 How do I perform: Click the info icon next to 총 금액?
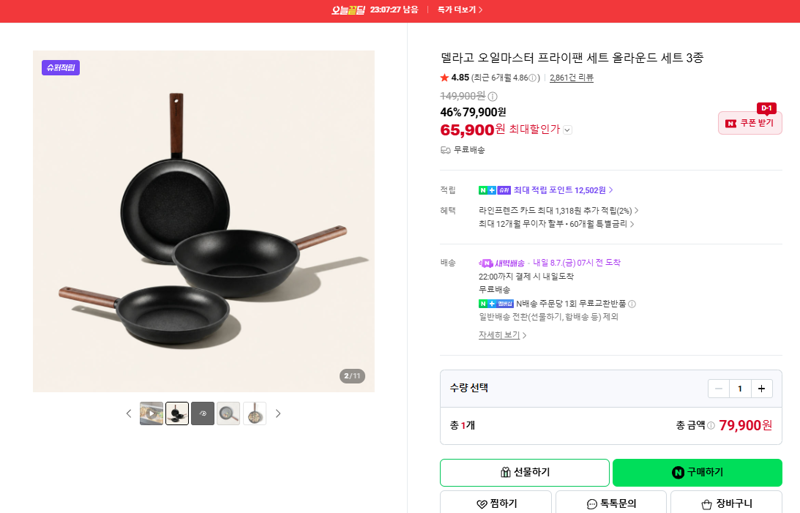pyautogui.click(x=711, y=425)
